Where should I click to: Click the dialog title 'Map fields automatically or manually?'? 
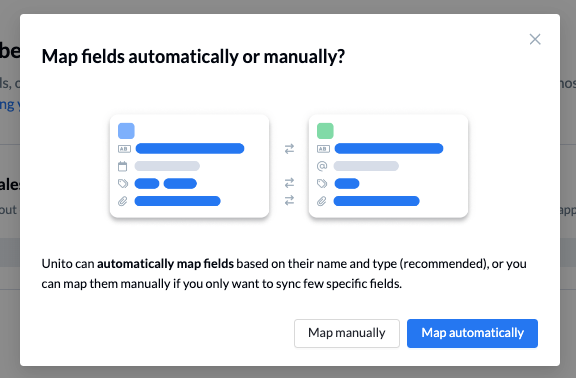(x=193, y=57)
